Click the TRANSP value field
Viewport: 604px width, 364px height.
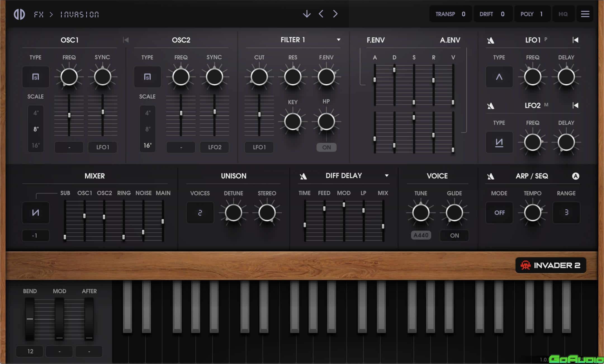pyautogui.click(x=450, y=14)
